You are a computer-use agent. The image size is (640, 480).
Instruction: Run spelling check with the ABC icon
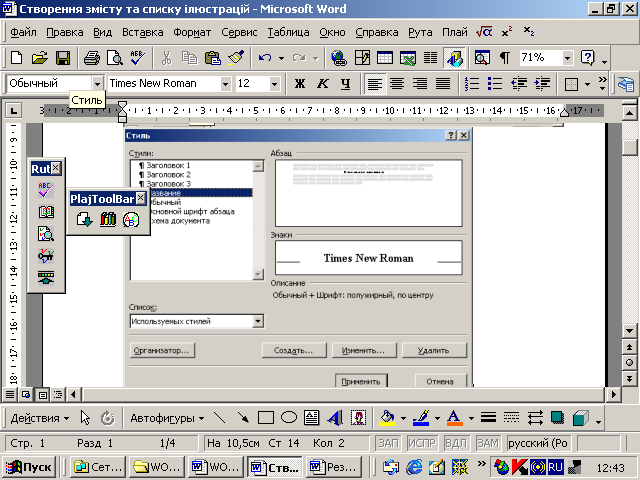pos(138,58)
